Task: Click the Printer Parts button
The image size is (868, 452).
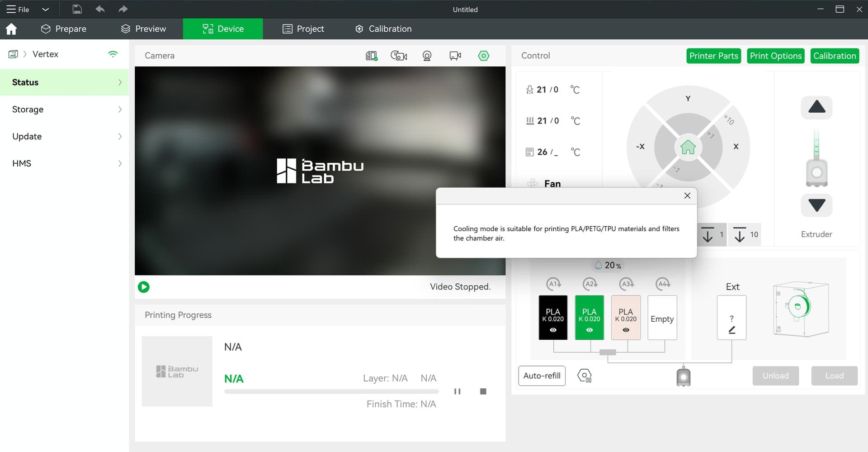Action: tap(713, 56)
